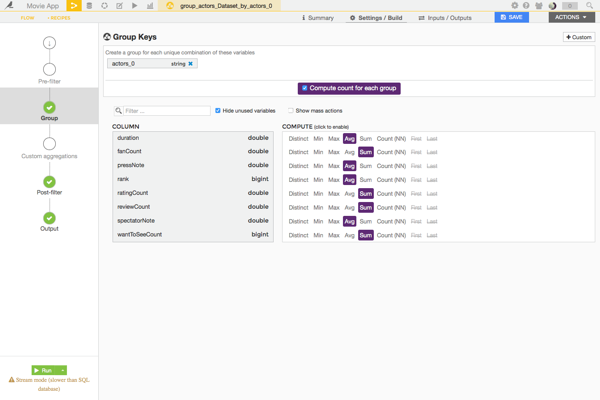The width and height of the screenshot is (600, 400).
Task: Open the Jobs play icon
Action: (x=135, y=6)
